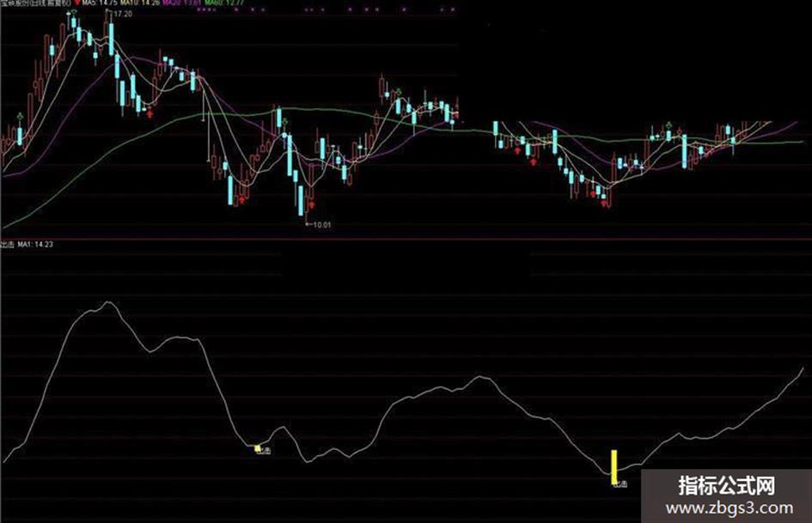The height and width of the screenshot is (523, 812).
Task: Click the red triangle before MA5 label
Action: [x=77, y=3]
